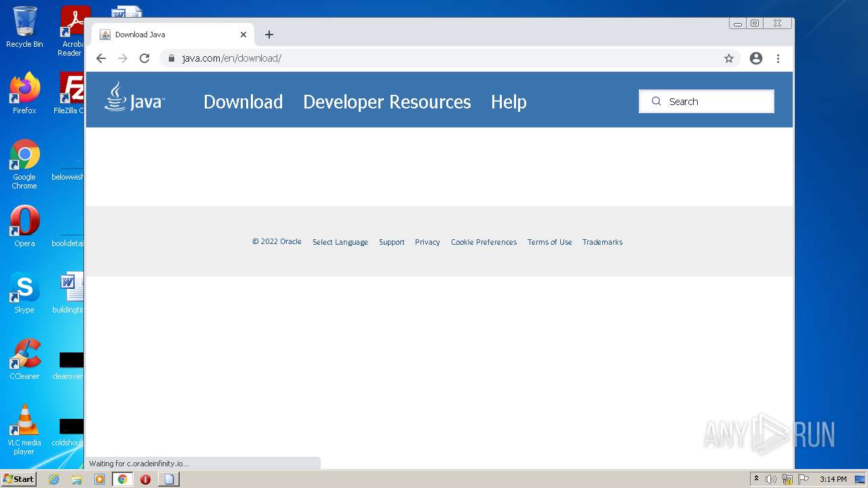
Task: Click the Opera taskbar icon
Action: click(145, 479)
